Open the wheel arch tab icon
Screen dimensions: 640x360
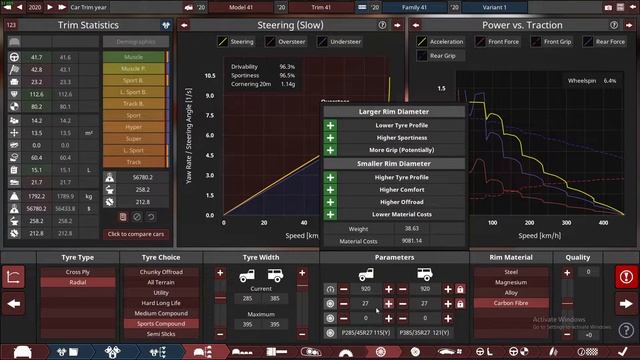[346, 352]
